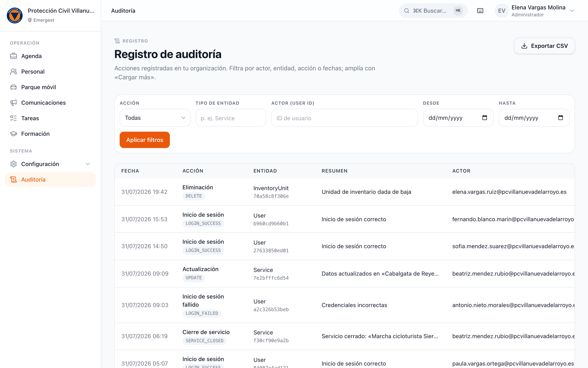Viewport: 588px width, 368px height.
Task: Focus the Tipo de entidad input
Action: [x=231, y=118]
